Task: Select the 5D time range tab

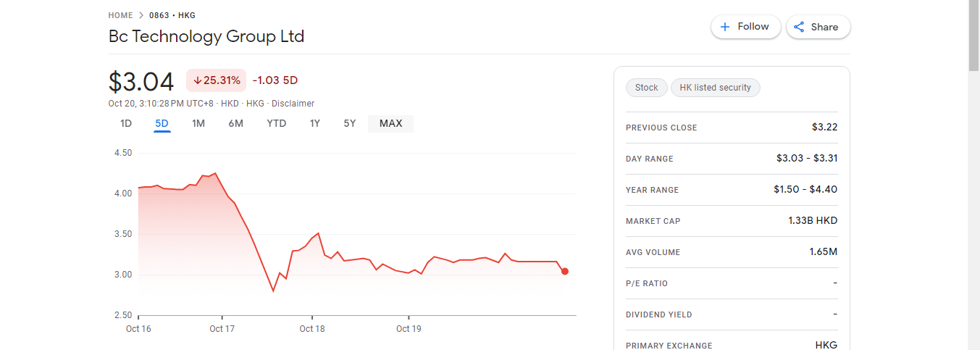Action: click(x=162, y=124)
